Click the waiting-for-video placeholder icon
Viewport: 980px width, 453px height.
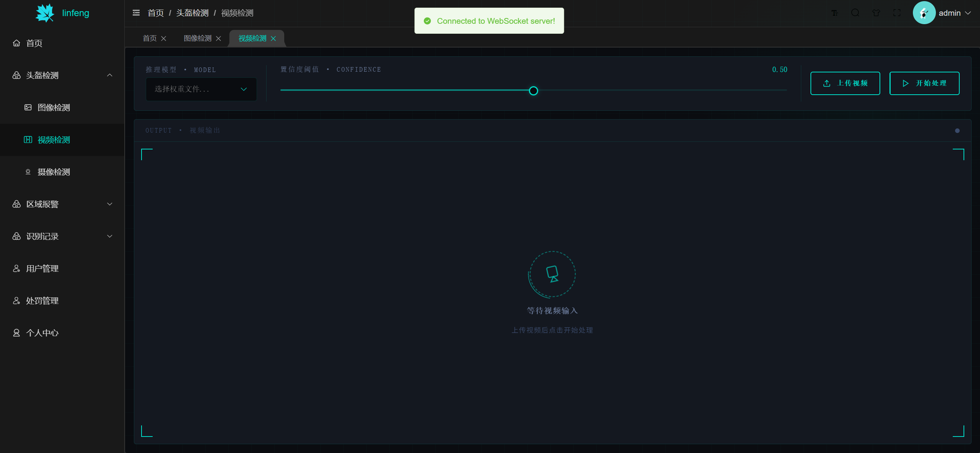click(x=552, y=274)
